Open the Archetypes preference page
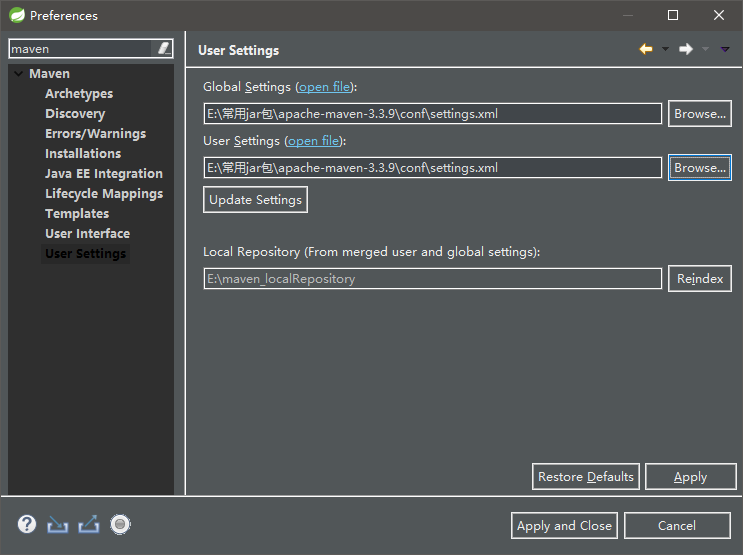 pos(79,94)
